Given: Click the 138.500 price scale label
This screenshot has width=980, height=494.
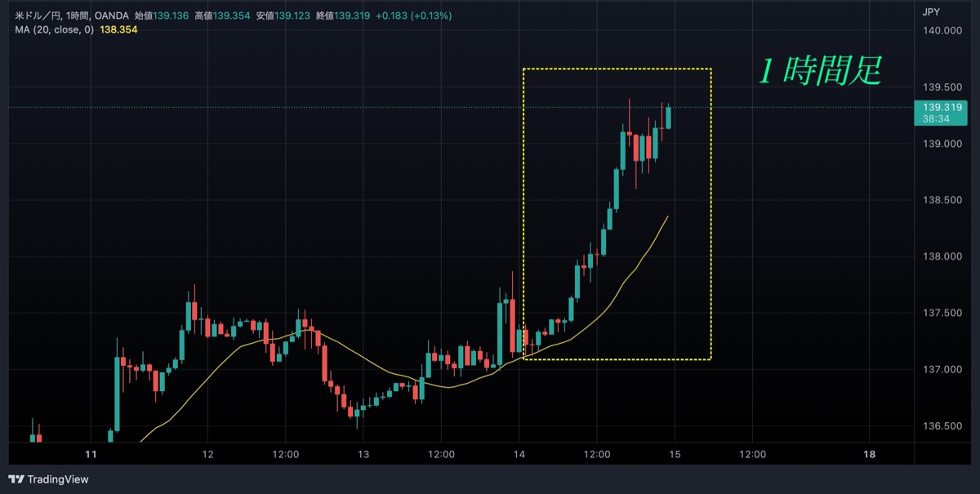Looking at the screenshot, I should pyautogui.click(x=941, y=200).
